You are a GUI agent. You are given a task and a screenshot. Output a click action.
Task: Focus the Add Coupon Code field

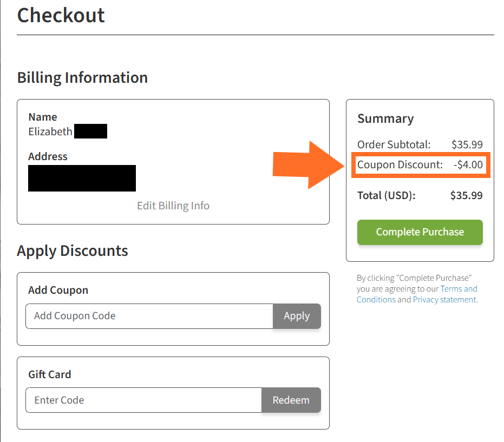click(x=149, y=316)
